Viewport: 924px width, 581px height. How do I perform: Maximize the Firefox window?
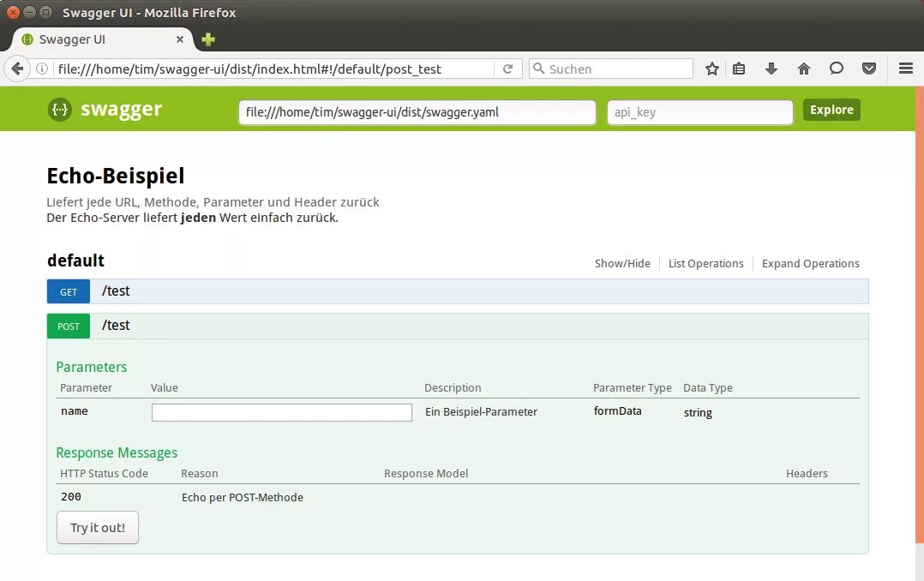45,12
